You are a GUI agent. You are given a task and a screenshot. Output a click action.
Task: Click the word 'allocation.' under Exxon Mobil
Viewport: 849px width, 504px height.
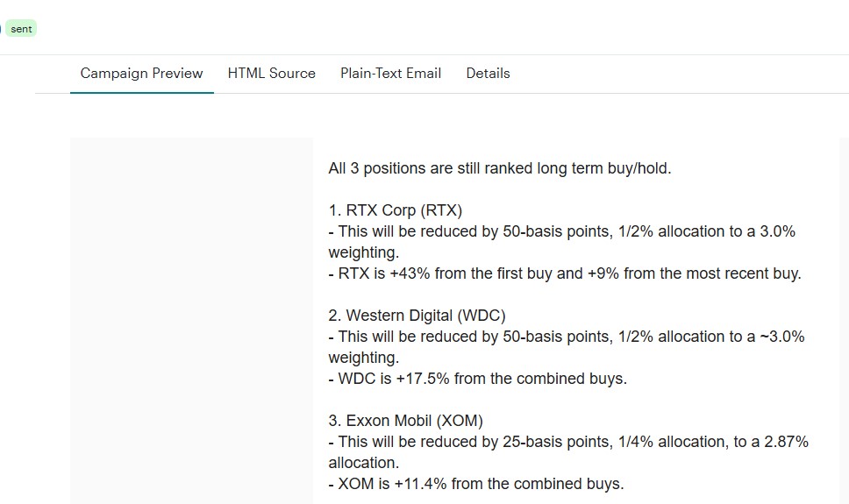click(363, 463)
